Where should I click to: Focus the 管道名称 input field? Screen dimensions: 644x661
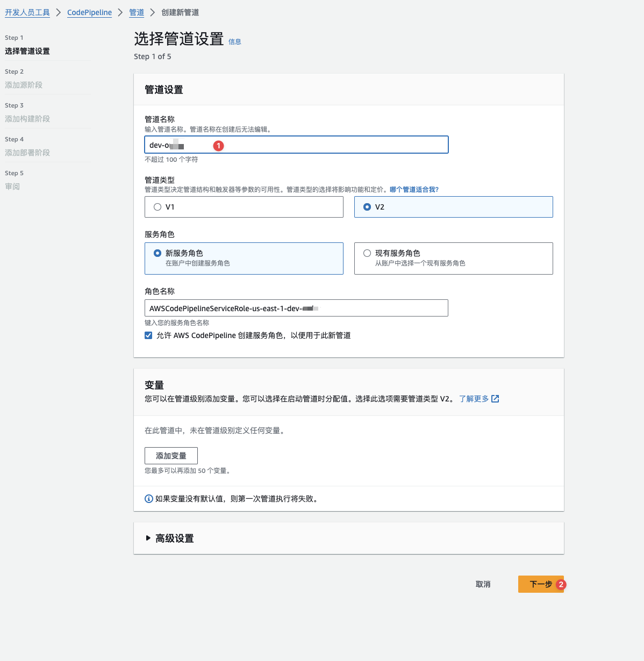point(296,145)
